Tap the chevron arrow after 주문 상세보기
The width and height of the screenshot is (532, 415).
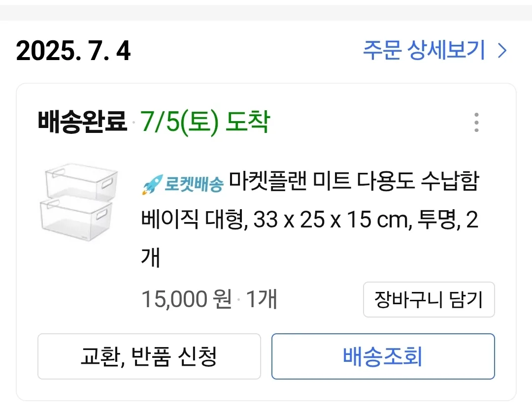click(x=502, y=51)
